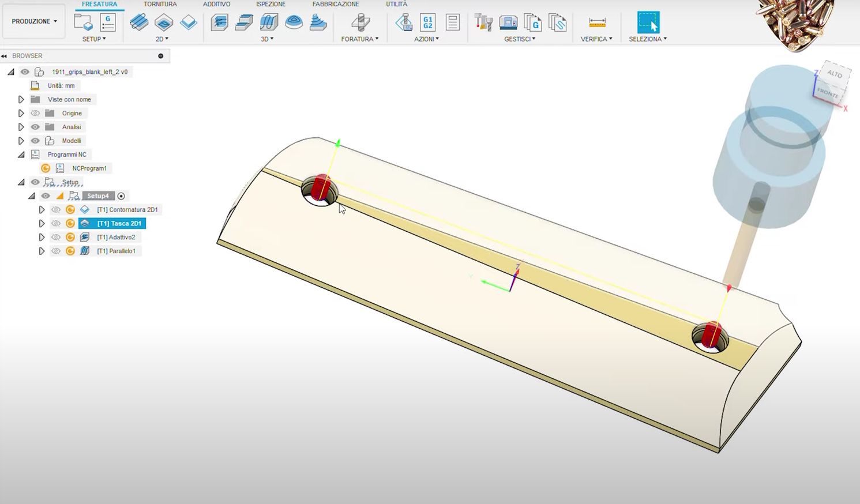
Task: Switch to the TORNITURA tab
Action: point(160,4)
